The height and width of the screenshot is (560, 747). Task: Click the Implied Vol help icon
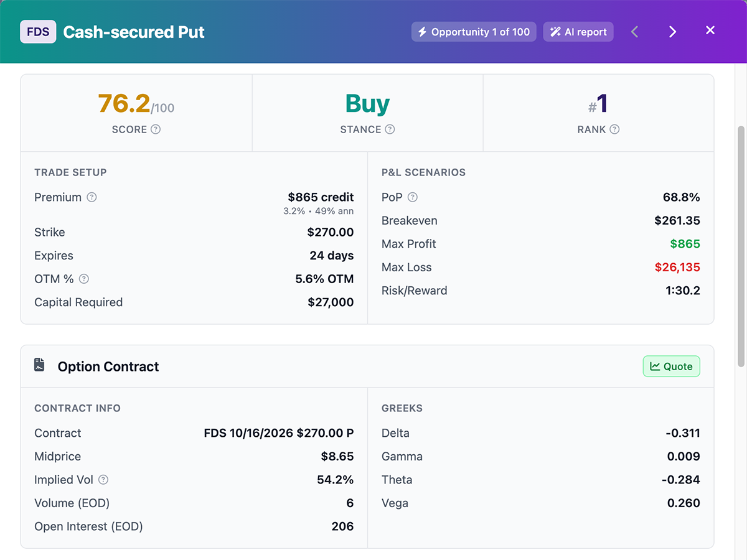pyautogui.click(x=103, y=480)
